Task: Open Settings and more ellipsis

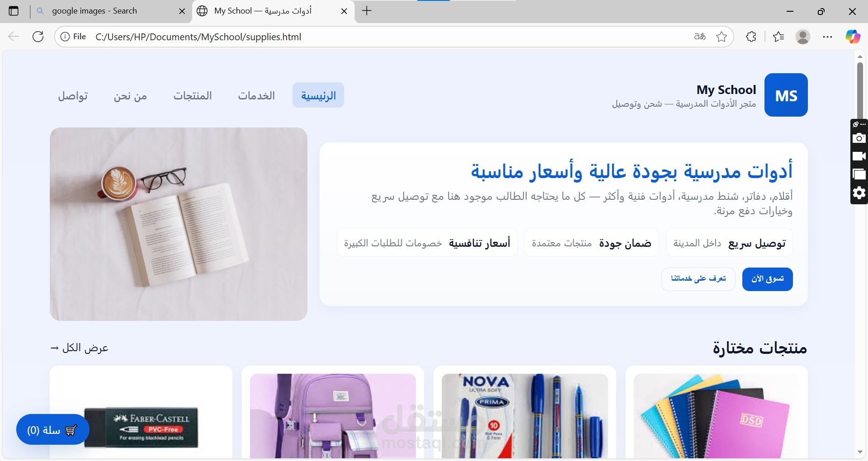Action: [x=827, y=37]
